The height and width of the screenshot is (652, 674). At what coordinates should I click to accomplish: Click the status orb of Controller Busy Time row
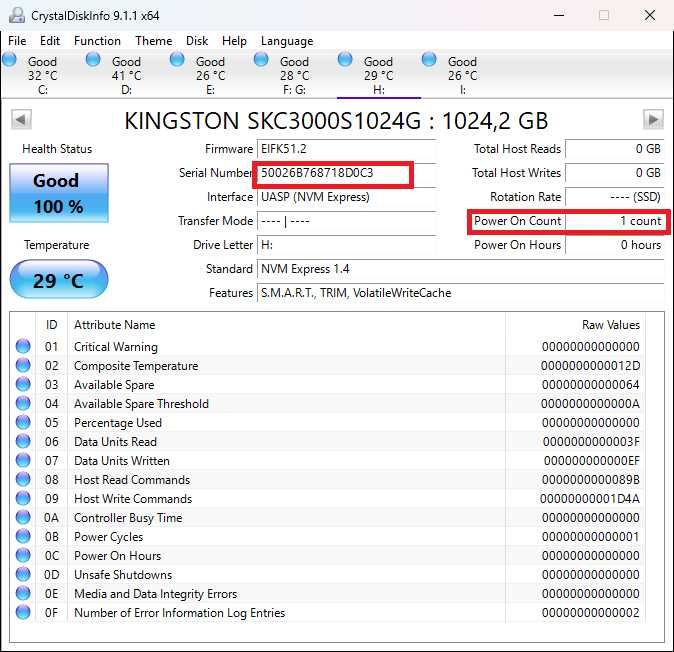[x=23, y=517]
